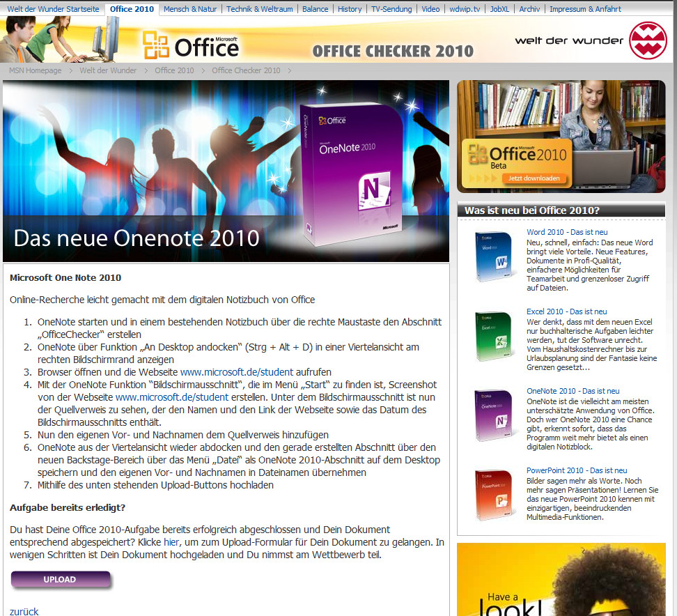Open the Word 2010 box icon
The width and height of the screenshot is (677, 616).
494,256
